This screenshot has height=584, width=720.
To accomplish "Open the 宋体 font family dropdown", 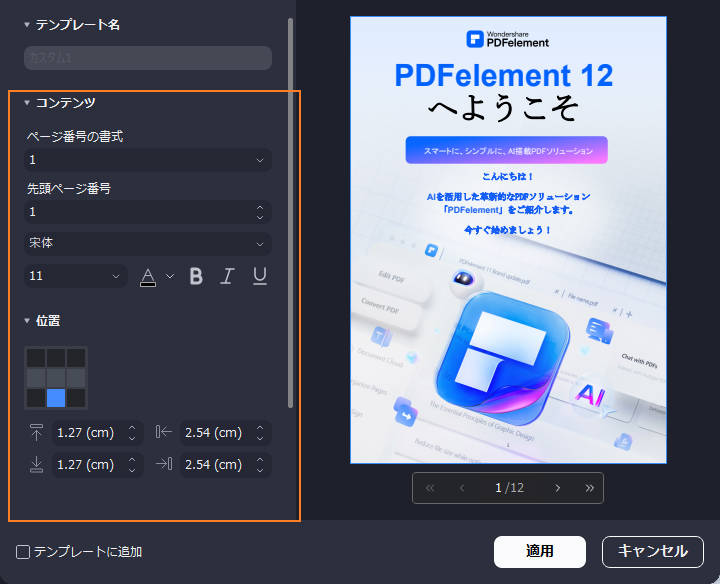I will click(x=147, y=243).
